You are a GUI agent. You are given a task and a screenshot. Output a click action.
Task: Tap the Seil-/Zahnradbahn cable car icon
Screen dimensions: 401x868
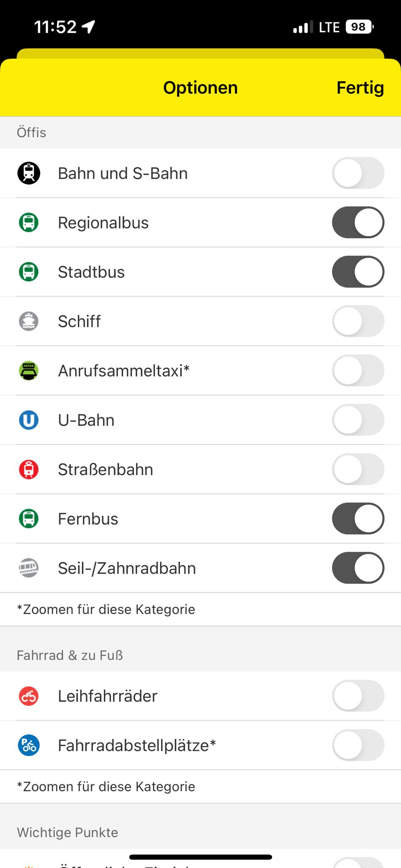[x=29, y=568]
